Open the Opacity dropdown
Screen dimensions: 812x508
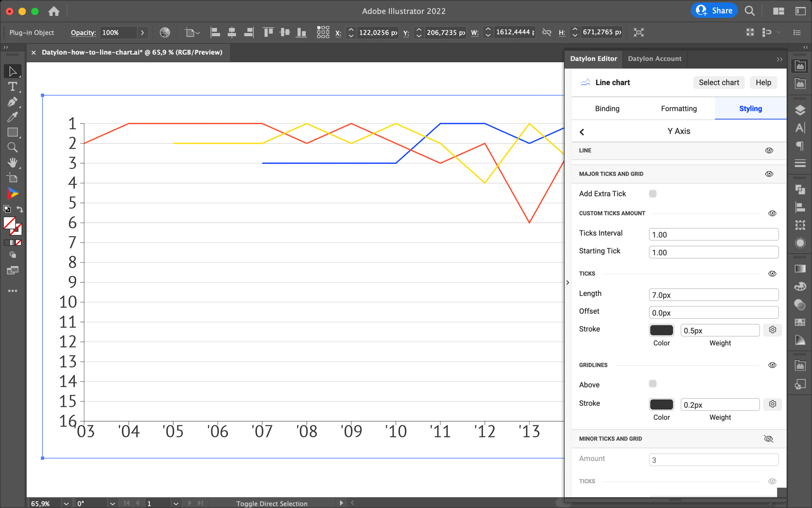click(x=143, y=33)
